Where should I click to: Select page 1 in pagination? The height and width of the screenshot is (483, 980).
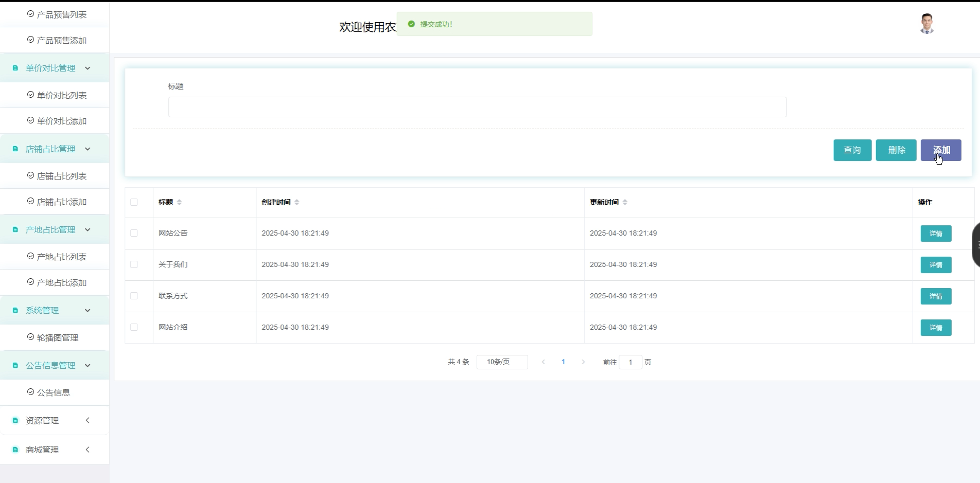click(x=563, y=362)
